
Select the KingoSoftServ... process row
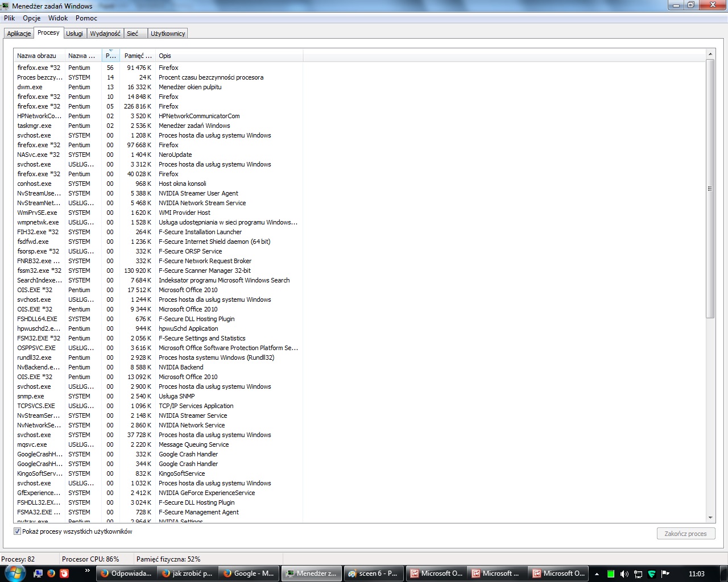coord(158,473)
